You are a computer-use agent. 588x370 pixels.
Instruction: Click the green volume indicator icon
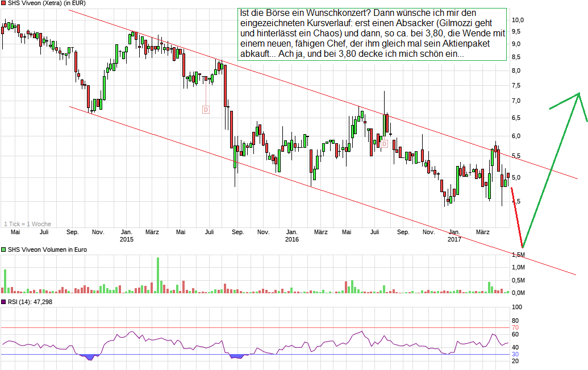3,249
